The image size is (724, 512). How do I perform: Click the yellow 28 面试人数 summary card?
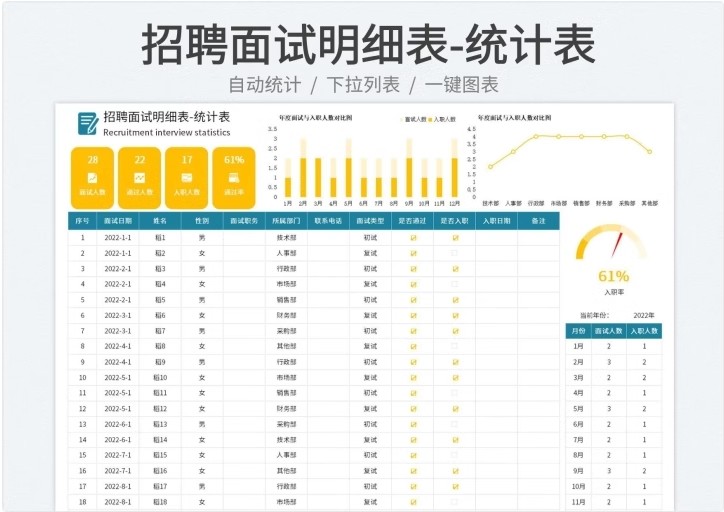(x=92, y=178)
